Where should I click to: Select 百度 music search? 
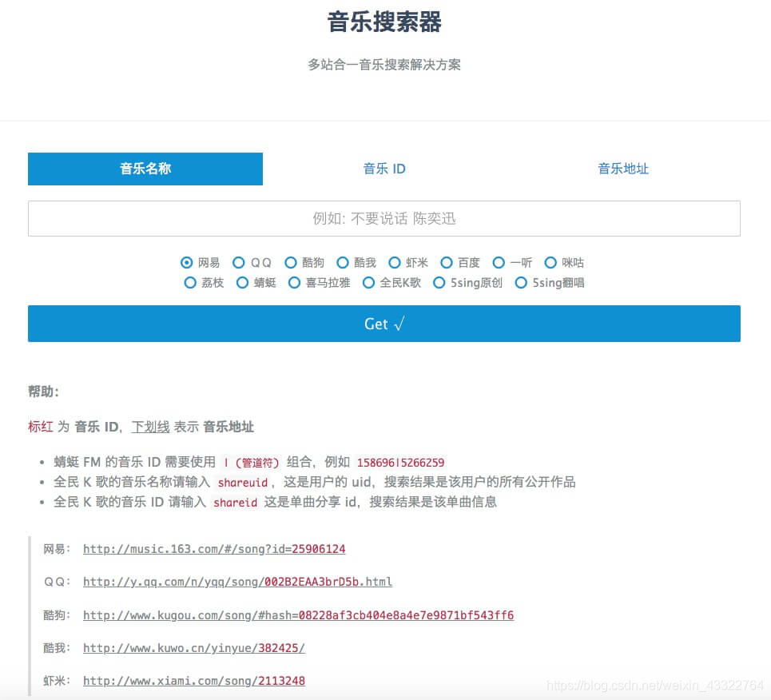[x=447, y=262]
